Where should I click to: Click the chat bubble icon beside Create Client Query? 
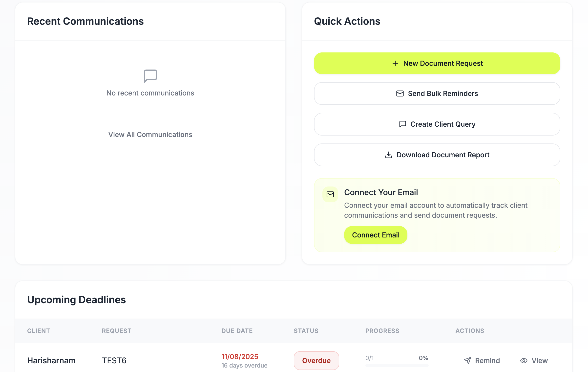pos(402,124)
